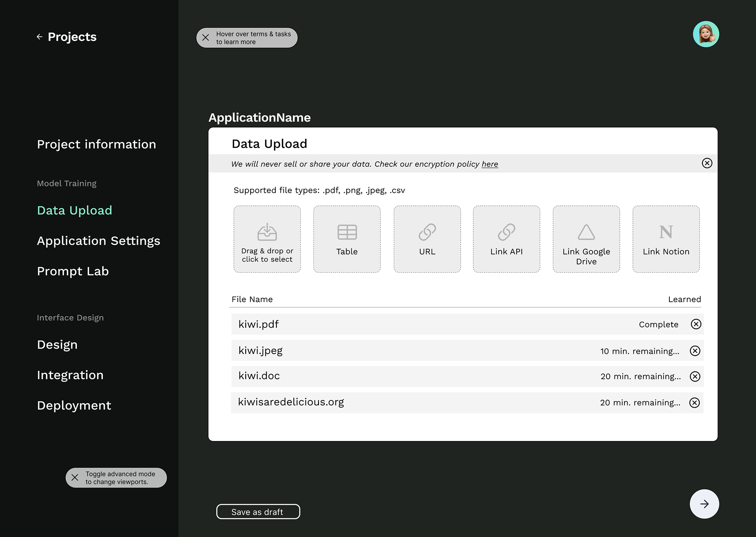Click the Save as draft button
756x537 pixels.
pyautogui.click(x=258, y=512)
